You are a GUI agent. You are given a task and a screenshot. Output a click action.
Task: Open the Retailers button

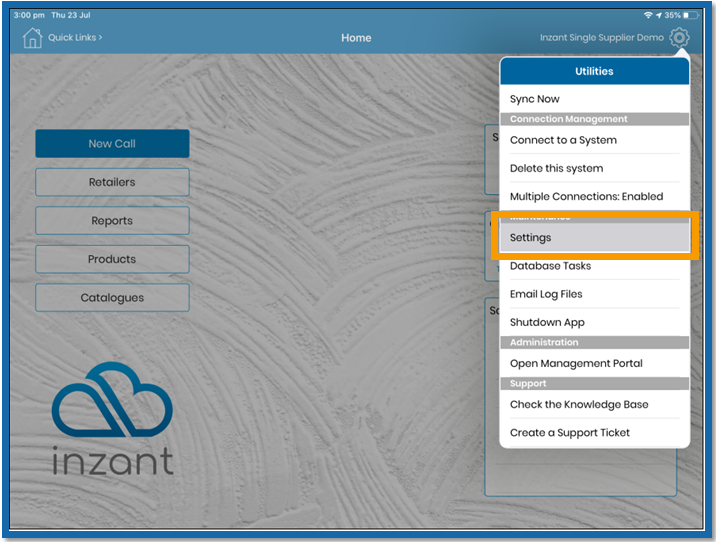point(112,182)
